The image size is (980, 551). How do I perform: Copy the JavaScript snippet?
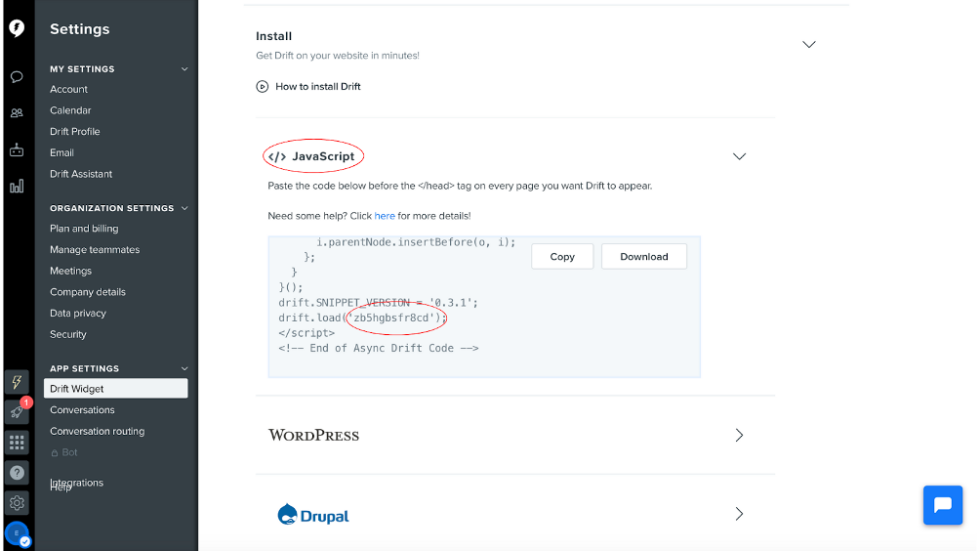click(x=562, y=256)
